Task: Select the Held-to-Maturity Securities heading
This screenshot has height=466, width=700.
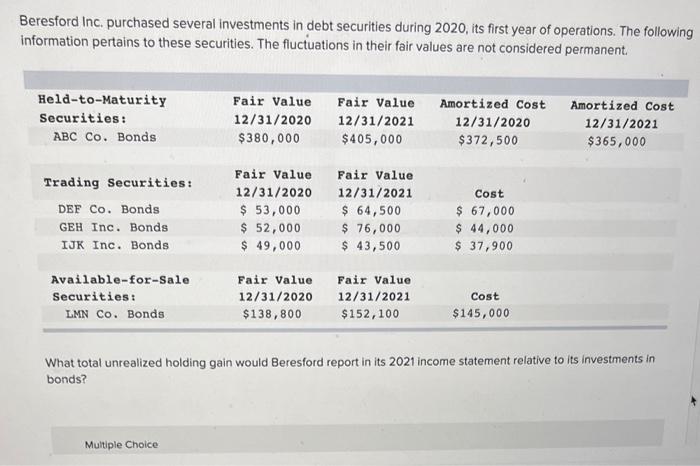Action: (x=101, y=109)
